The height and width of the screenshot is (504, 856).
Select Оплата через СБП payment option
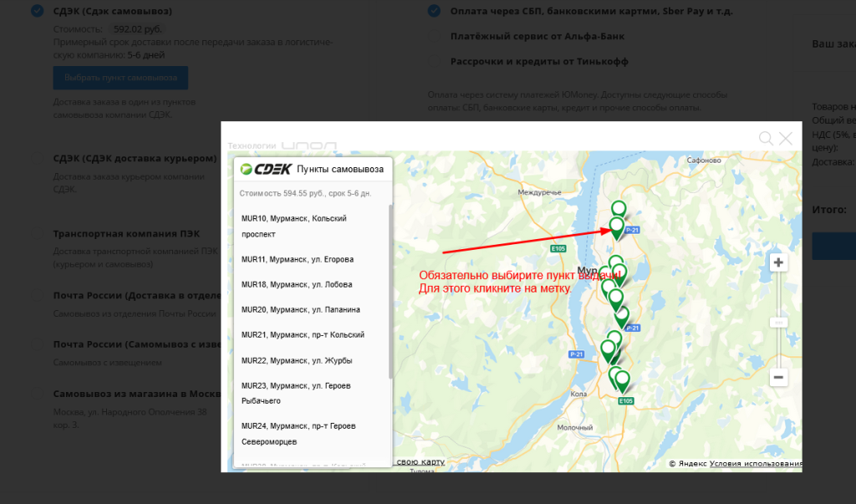point(434,11)
